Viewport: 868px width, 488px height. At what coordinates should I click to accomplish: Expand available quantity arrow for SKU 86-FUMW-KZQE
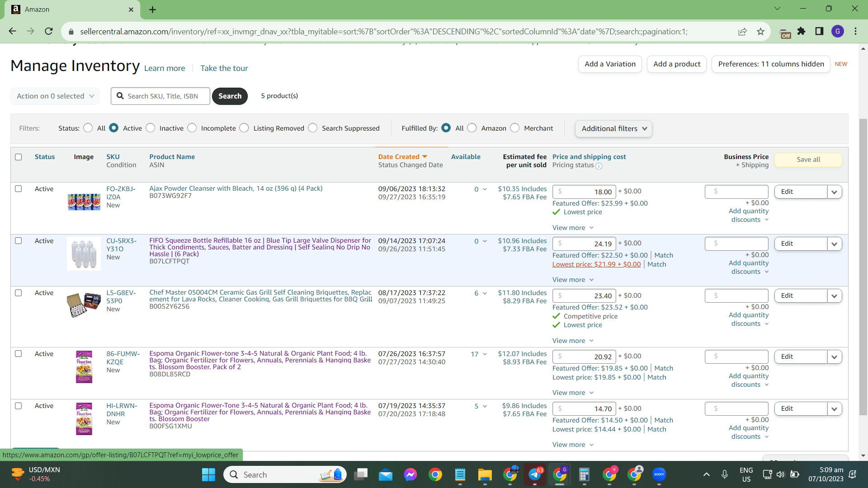coord(485,354)
